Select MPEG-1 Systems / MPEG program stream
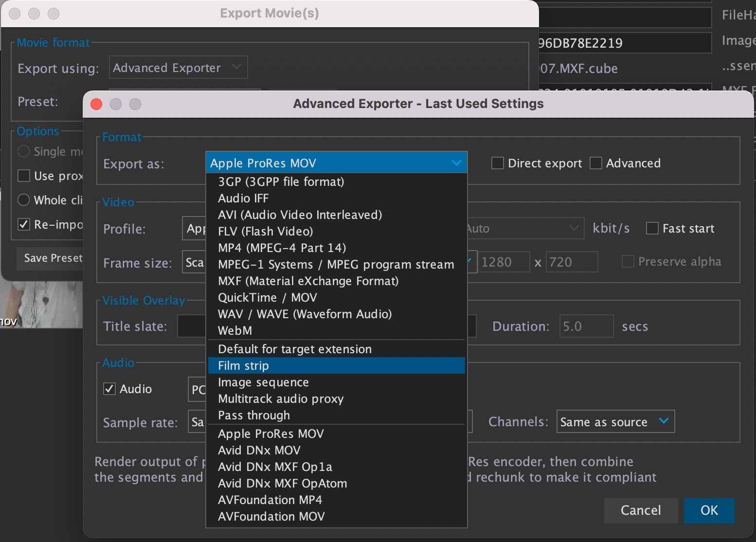Image resolution: width=756 pixels, height=542 pixels. coord(336,264)
